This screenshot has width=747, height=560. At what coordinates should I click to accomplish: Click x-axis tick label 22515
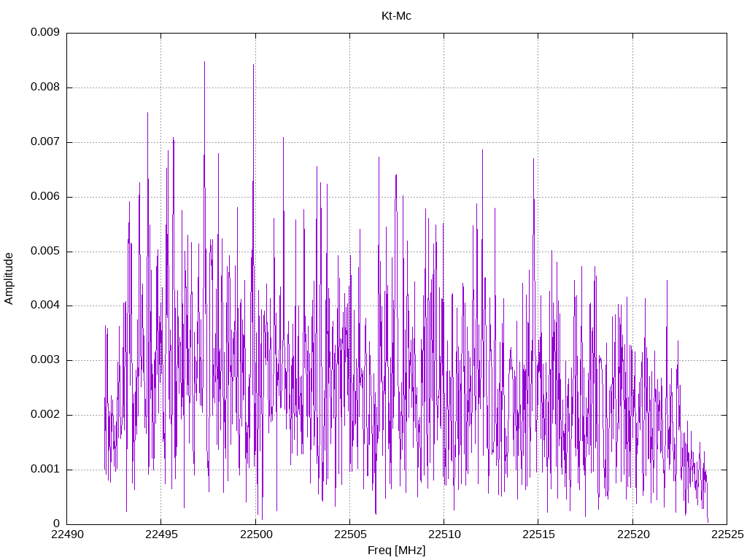(x=538, y=534)
